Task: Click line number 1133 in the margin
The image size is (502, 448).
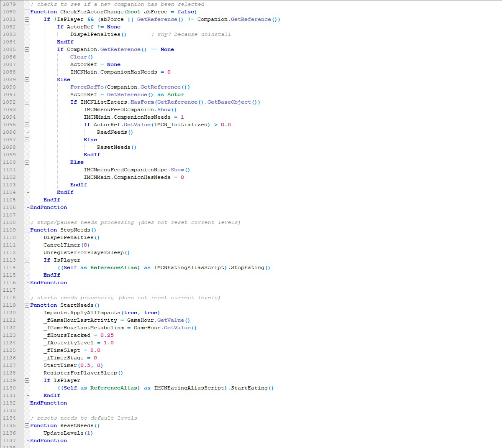Action: [x=9, y=410]
